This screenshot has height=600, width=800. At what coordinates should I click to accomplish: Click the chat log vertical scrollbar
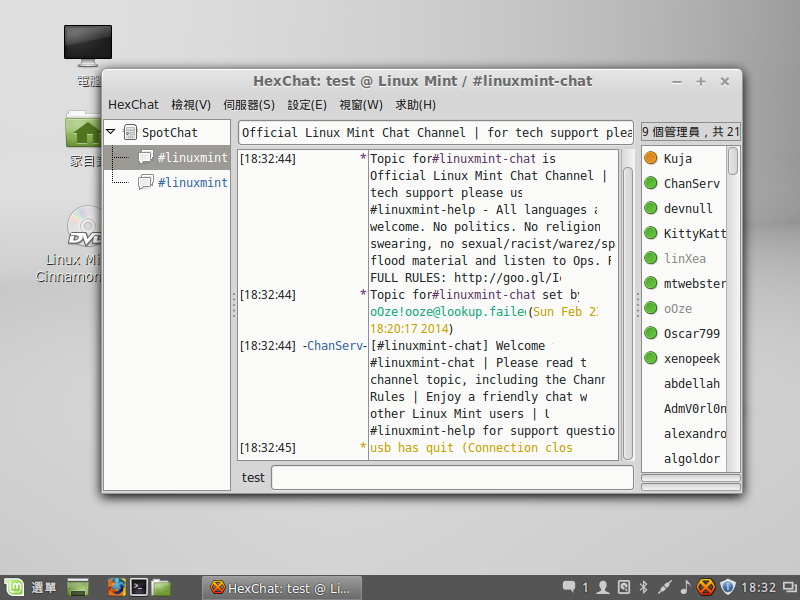click(x=627, y=310)
